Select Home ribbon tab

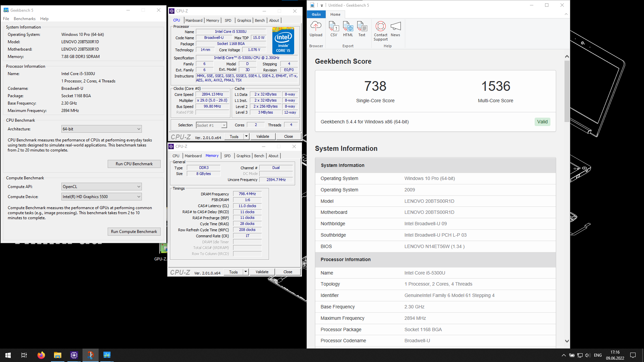[335, 14]
